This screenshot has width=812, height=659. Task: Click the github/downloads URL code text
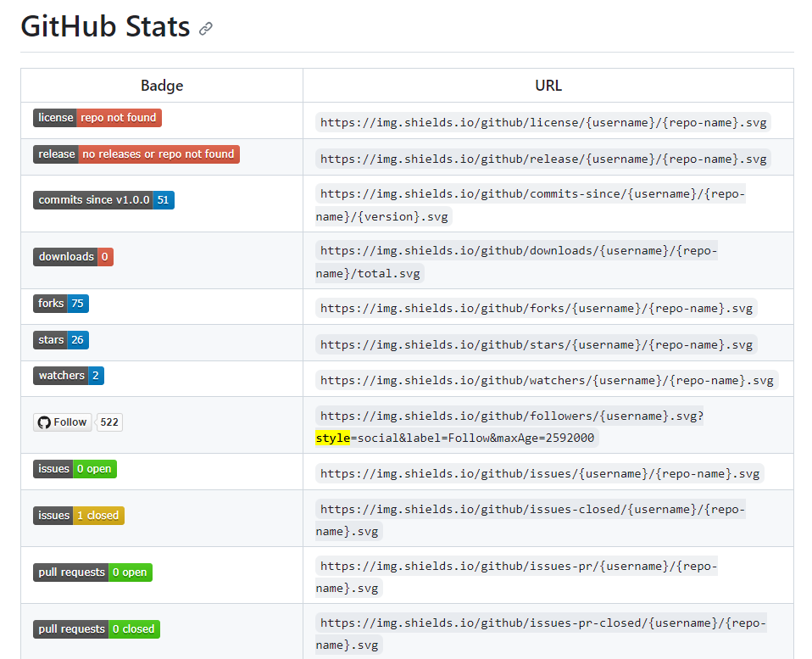tap(516, 262)
